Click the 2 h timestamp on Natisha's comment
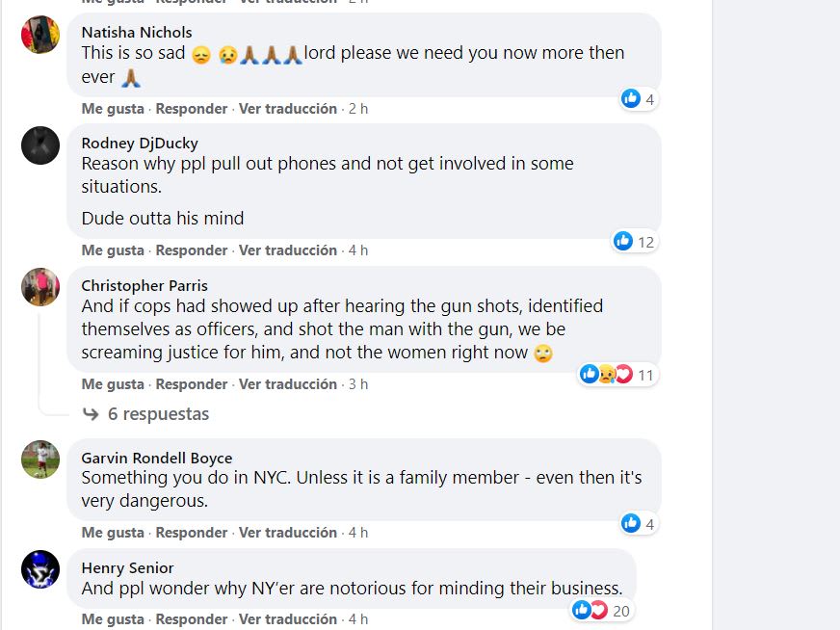 pyautogui.click(x=357, y=109)
